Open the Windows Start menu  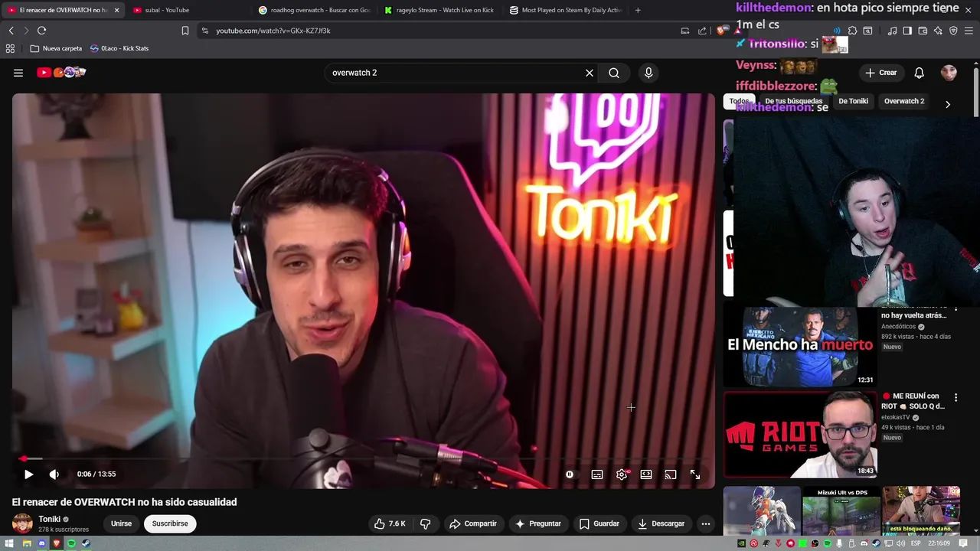click(11, 543)
